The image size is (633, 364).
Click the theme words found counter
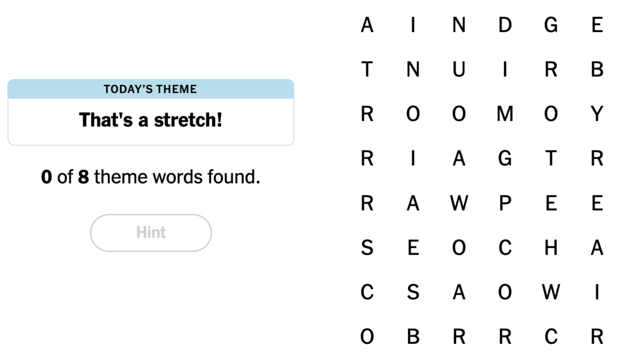coord(151,177)
